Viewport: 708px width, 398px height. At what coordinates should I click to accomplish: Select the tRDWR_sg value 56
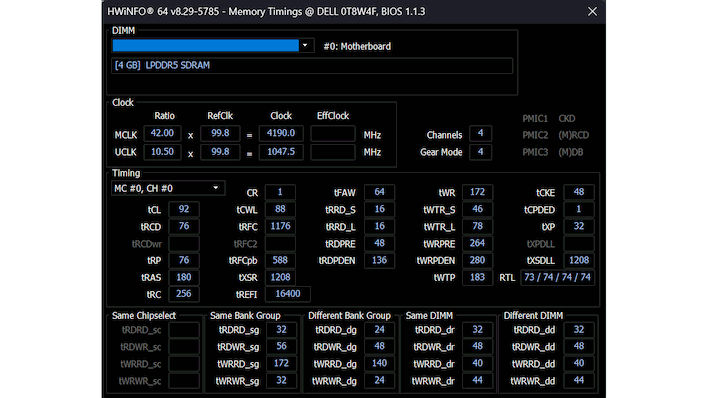click(x=281, y=346)
